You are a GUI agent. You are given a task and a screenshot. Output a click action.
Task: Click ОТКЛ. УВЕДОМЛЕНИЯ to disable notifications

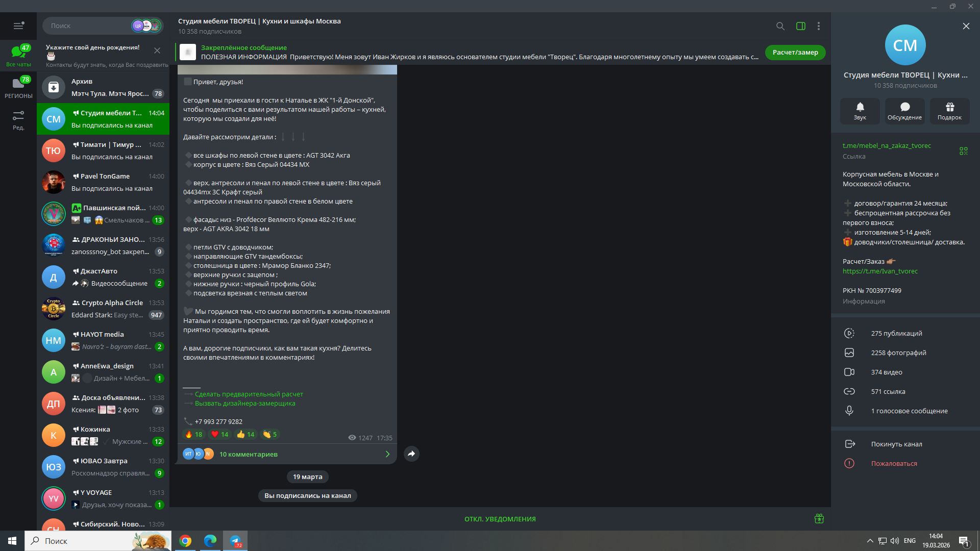pyautogui.click(x=500, y=519)
